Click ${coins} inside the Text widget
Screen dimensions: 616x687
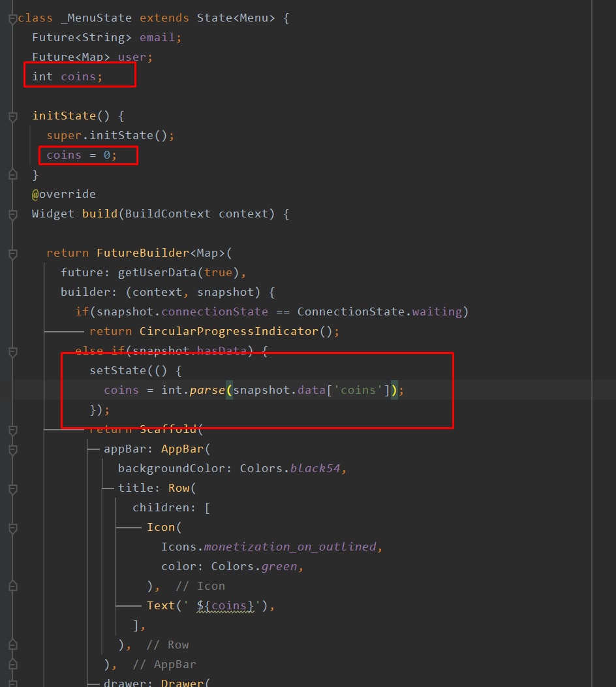[x=225, y=606]
